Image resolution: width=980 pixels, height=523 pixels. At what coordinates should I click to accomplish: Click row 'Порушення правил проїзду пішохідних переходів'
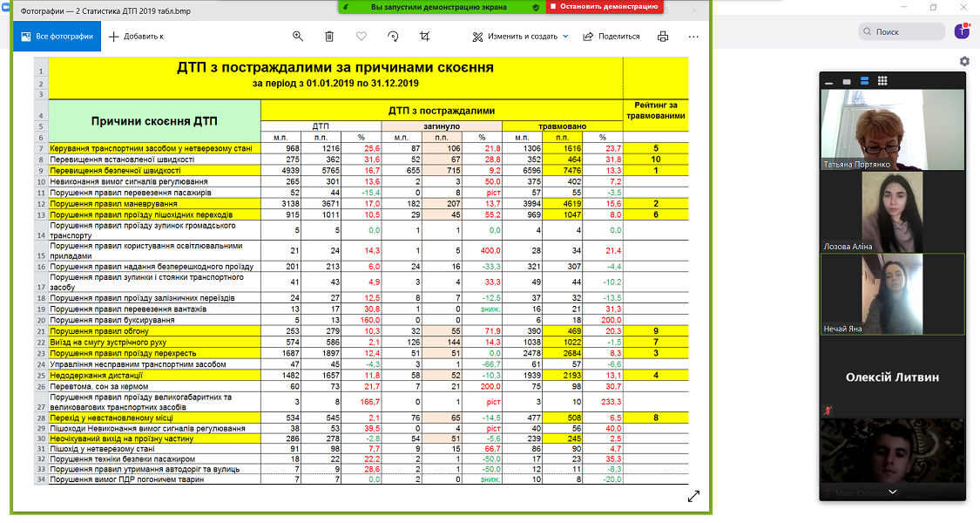click(368, 214)
